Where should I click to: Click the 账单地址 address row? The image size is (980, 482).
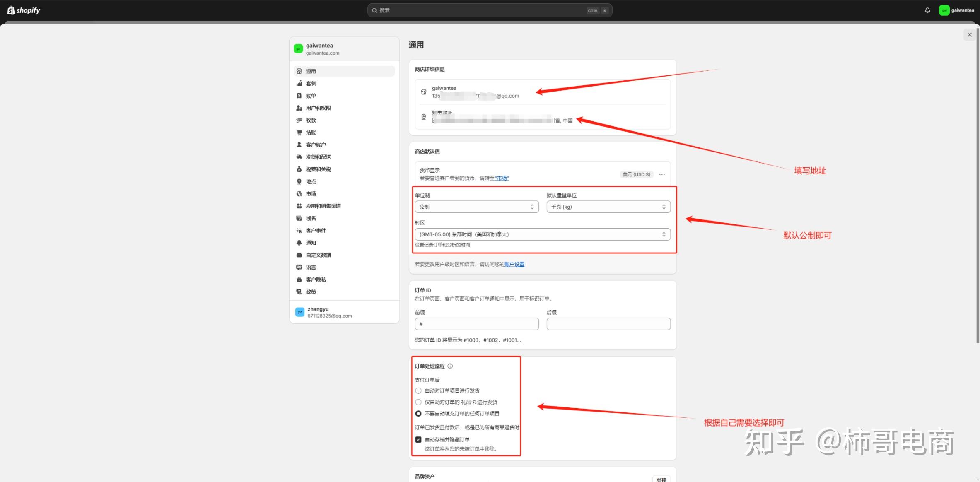pos(543,117)
